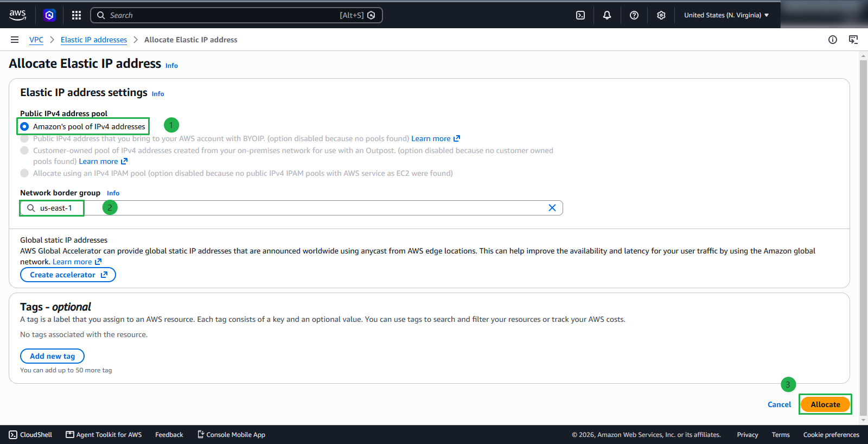Viewport: 868px width, 444px height.
Task: Focus the top Search bar
Action: [237, 15]
